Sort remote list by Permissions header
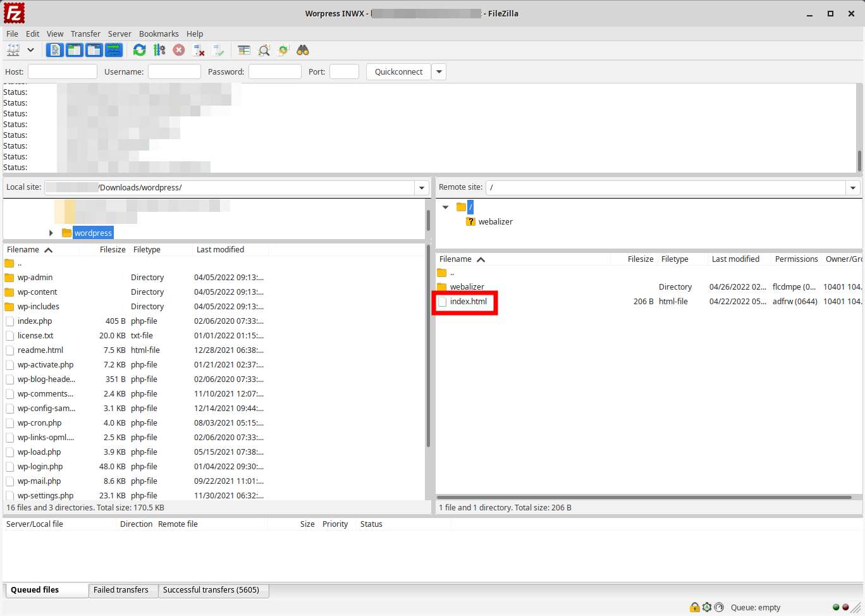 (x=796, y=259)
